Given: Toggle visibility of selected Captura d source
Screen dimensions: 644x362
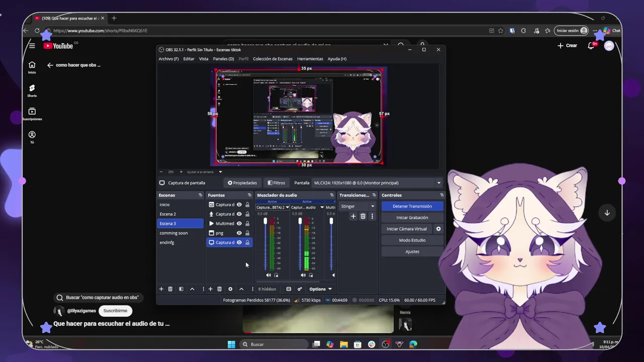Looking at the screenshot, I should pos(239,242).
